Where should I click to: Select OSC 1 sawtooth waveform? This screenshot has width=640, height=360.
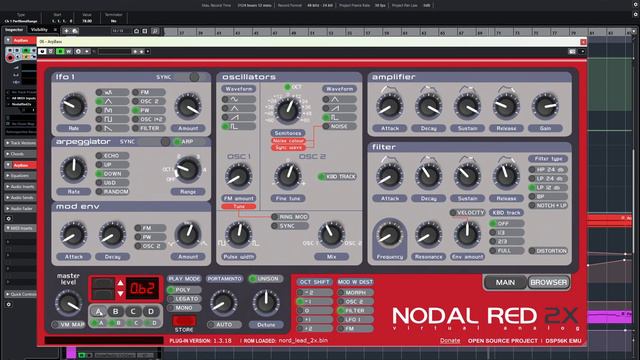point(238,117)
